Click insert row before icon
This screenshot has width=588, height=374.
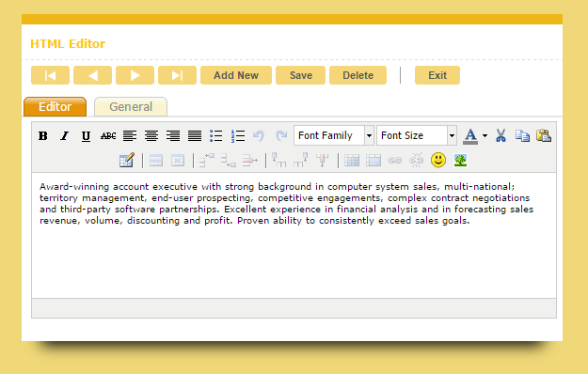(207, 161)
